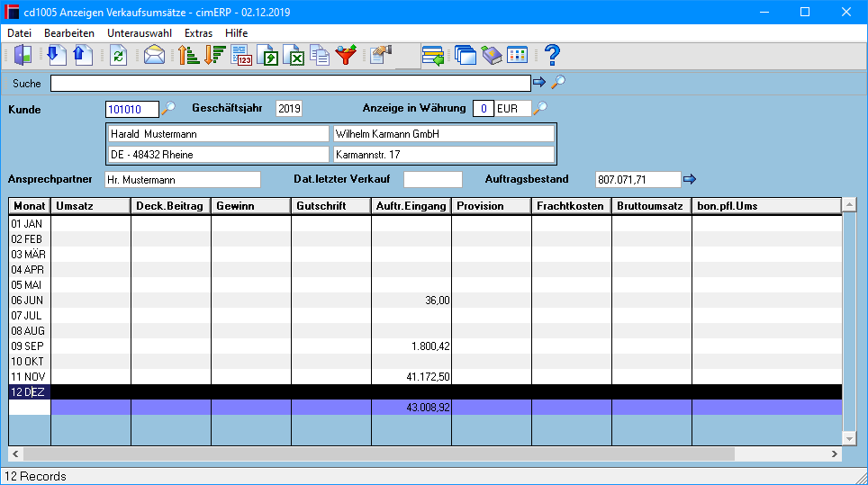Click the blue question mark help icon
The width and height of the screenshot is (868, 485).
coord(552,55)
